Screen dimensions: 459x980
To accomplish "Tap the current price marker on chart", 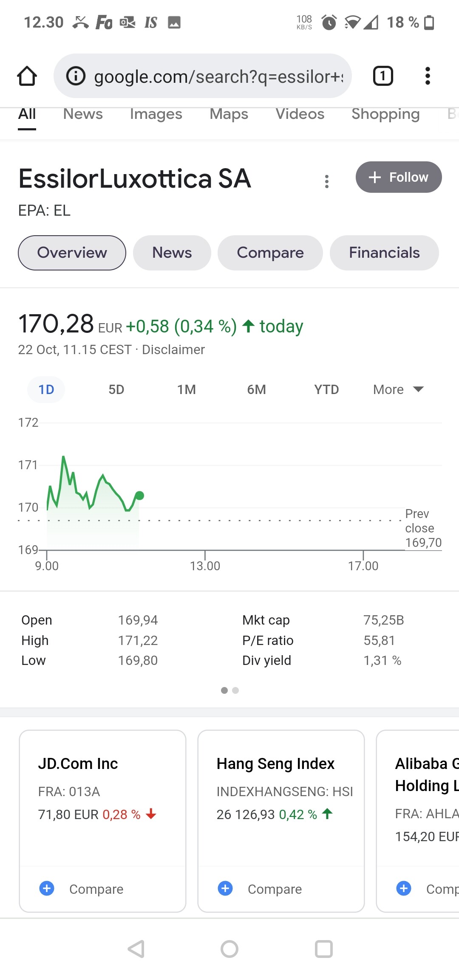I will [x=139, y=495].
